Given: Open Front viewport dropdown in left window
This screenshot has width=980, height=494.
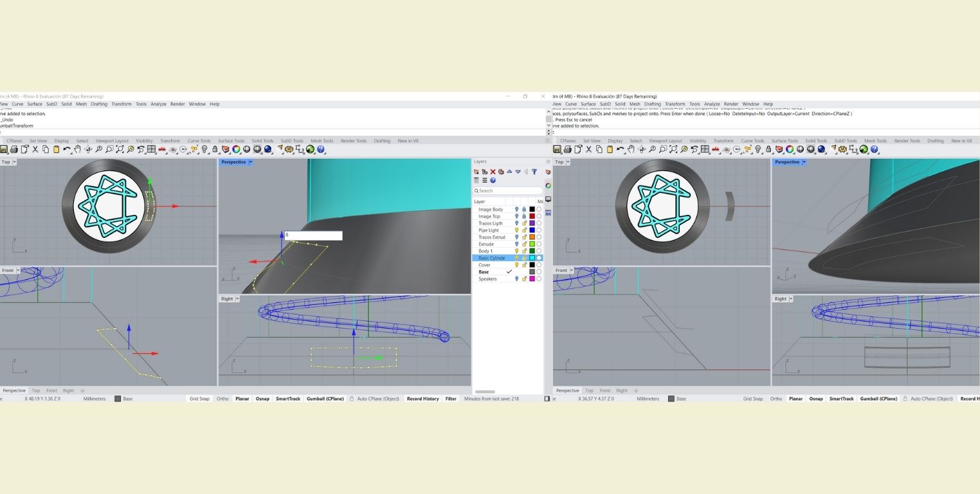Looking at the screenshot, I should (x=19, y=270).
